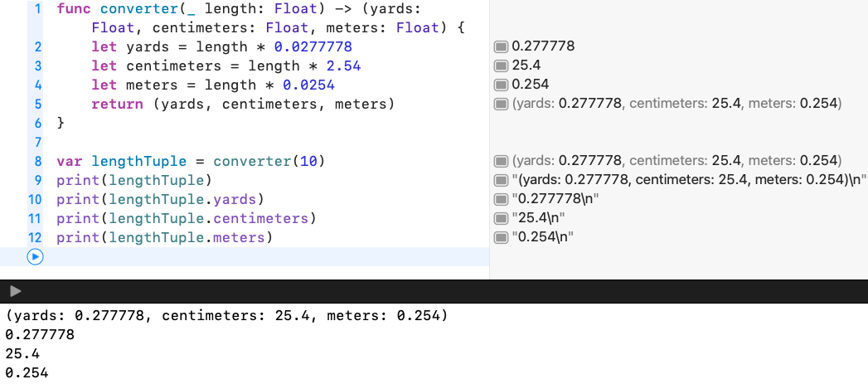The image size is (868, 389).
Task: Click the func keyword on line 1
Action: coord(74,9)
